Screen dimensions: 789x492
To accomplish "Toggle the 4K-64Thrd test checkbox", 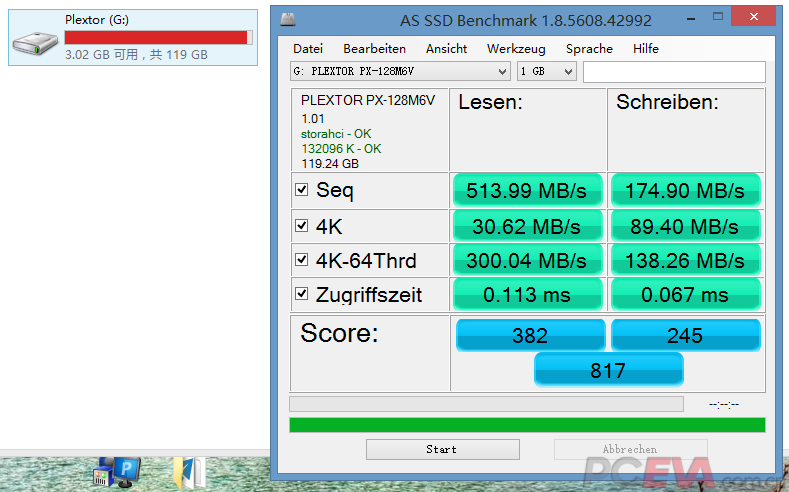I will pos(301,260).
